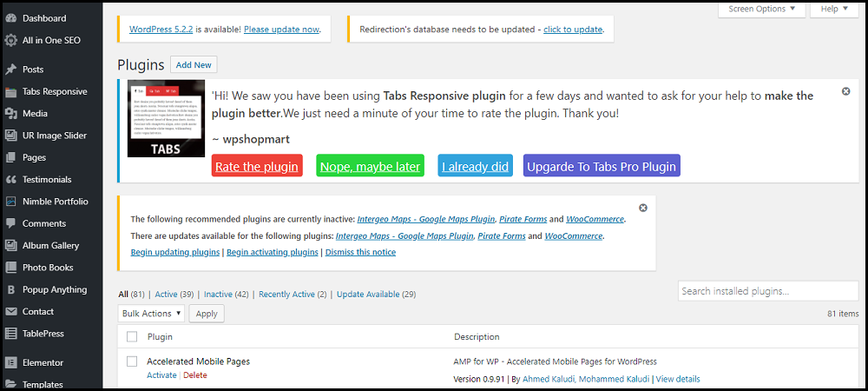Click the red Rate the plugin button
The image size is (868, 391).
point(257,166)
